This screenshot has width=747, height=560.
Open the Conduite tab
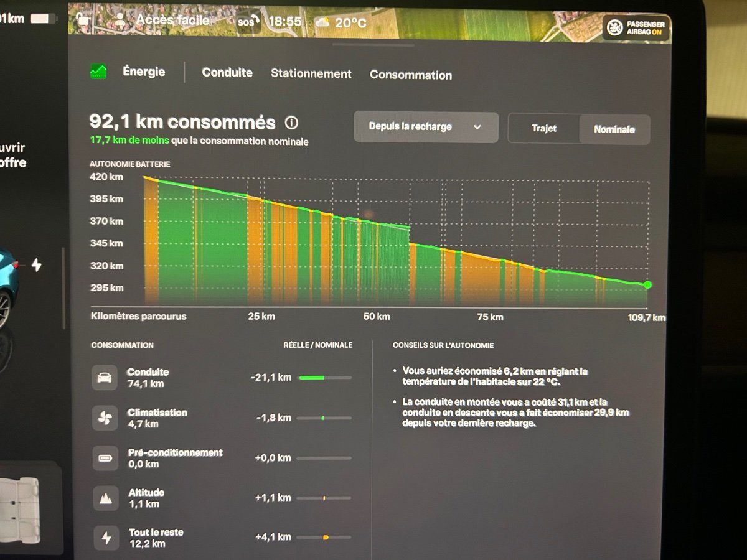coord(227,73)
